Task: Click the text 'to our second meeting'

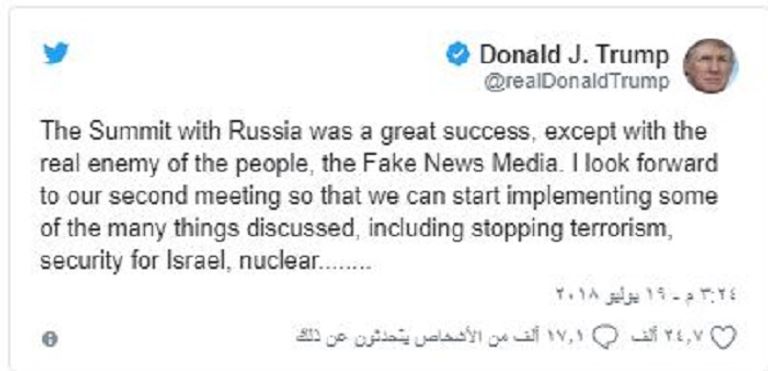Action: pos(160,197)
